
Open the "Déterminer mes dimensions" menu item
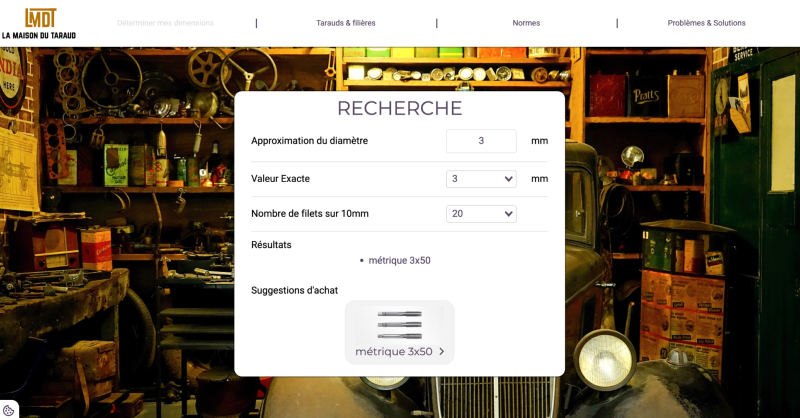[165, 23]
